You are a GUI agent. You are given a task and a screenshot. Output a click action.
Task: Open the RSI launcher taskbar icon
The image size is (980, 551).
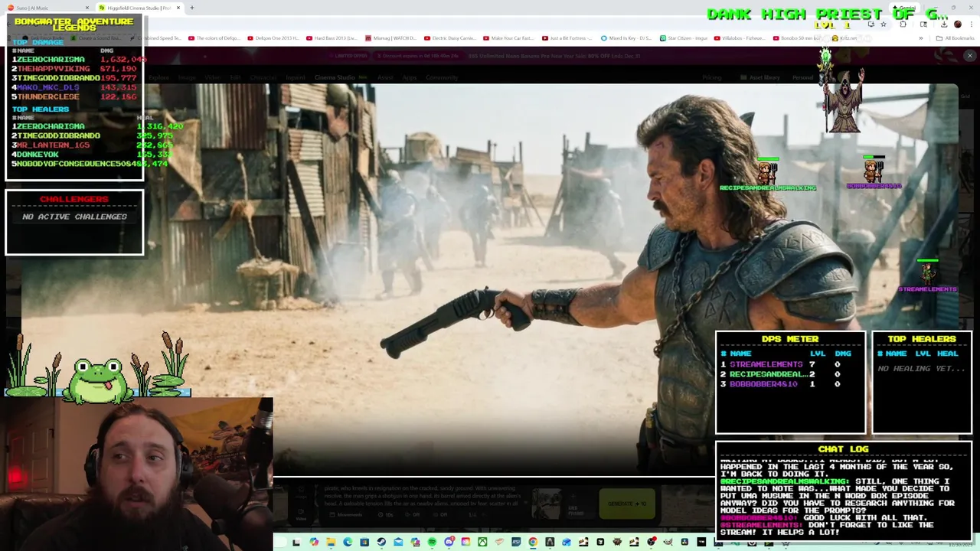516,542
